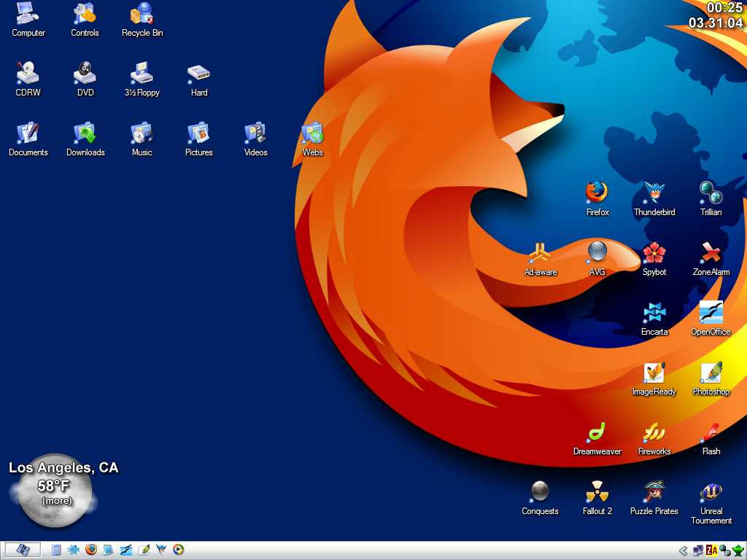Open the ZoneAlarm ZA tray icon

click(712, 551)
